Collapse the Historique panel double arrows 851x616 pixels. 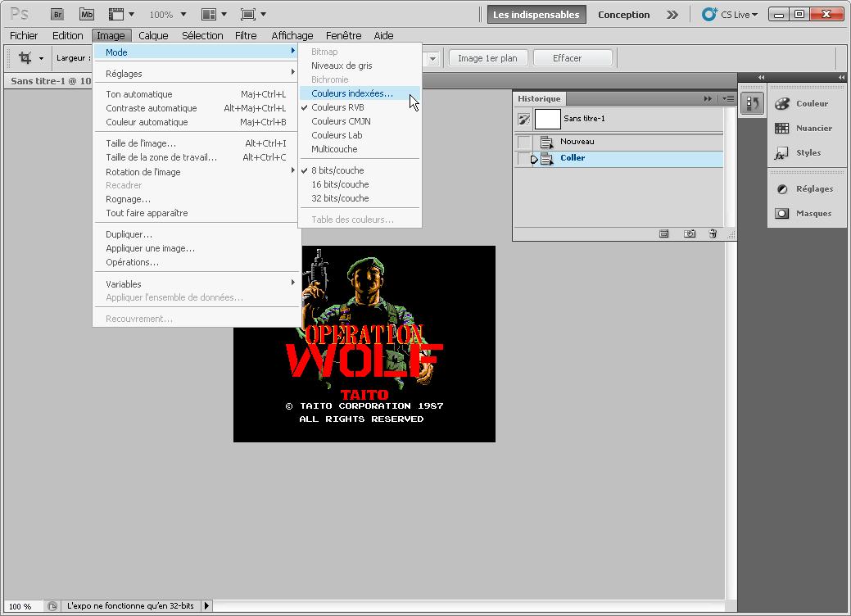[x=707, y=99]
